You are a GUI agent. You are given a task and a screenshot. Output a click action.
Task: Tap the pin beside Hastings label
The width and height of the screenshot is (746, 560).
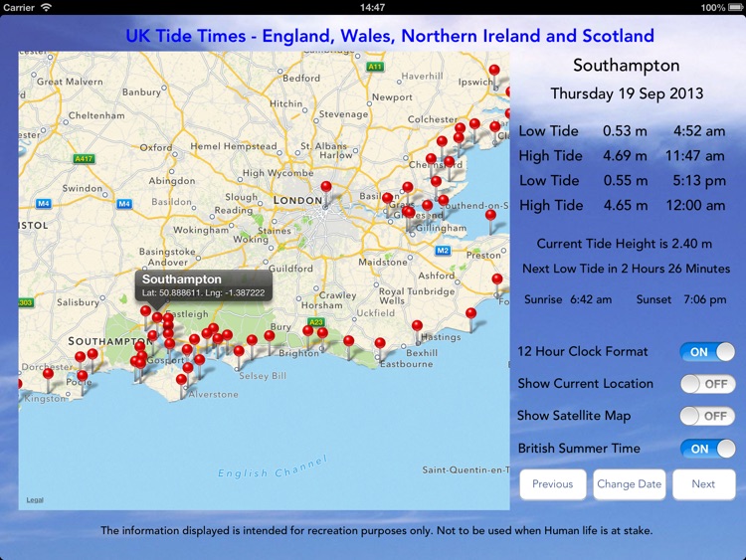pos(417,326)
